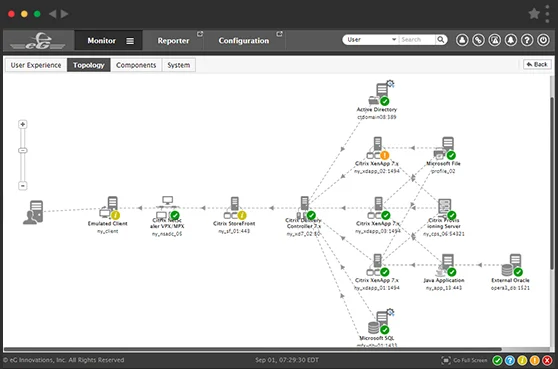Image resolution: width=558 pixels, height=369 pixels.
Task: Select the External Oracle database node
Action: (x=512, y=265)
